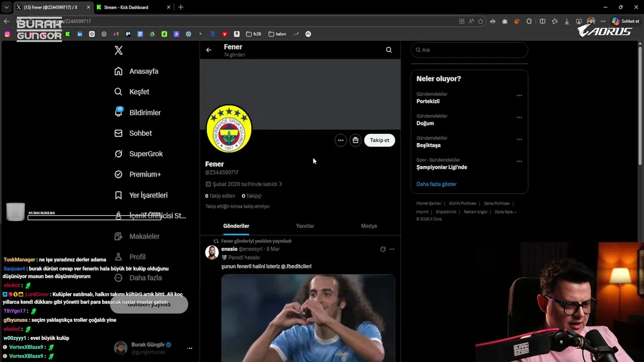644x362 pixels.
Task: View 6 Takip edilen following list
Action: [x=220, y=196]
